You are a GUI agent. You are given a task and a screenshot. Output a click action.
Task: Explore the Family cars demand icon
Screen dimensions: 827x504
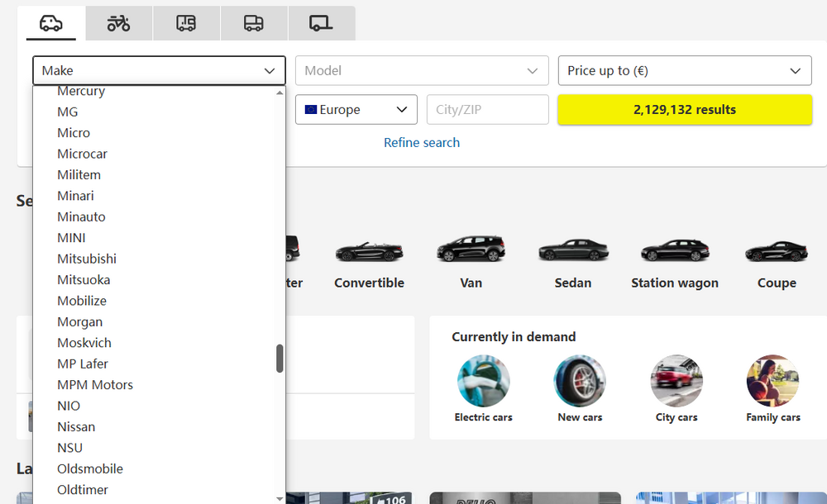click(x=772, y=381)
